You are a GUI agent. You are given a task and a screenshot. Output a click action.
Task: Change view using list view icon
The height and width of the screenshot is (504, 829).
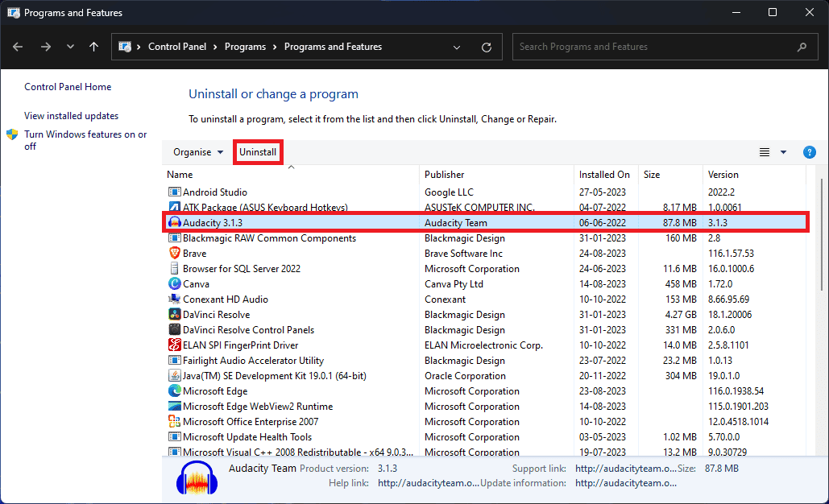765,152
